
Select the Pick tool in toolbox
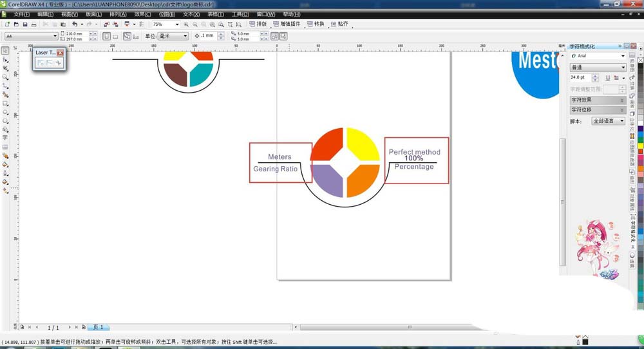(5, 51)
